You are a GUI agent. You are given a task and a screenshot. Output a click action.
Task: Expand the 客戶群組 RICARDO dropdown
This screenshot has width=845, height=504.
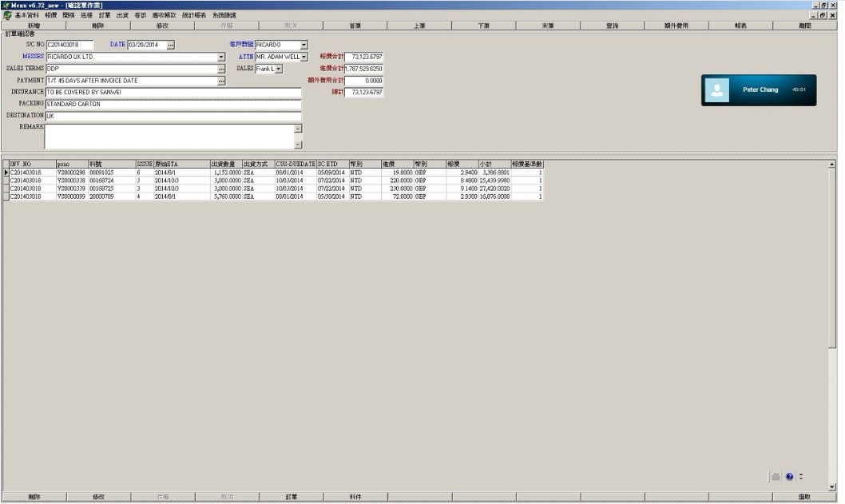(303, 45)
